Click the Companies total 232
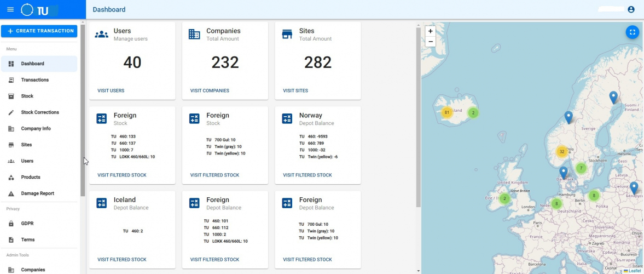Viewport: 644px width, 274px height. (x=225, y=62)
